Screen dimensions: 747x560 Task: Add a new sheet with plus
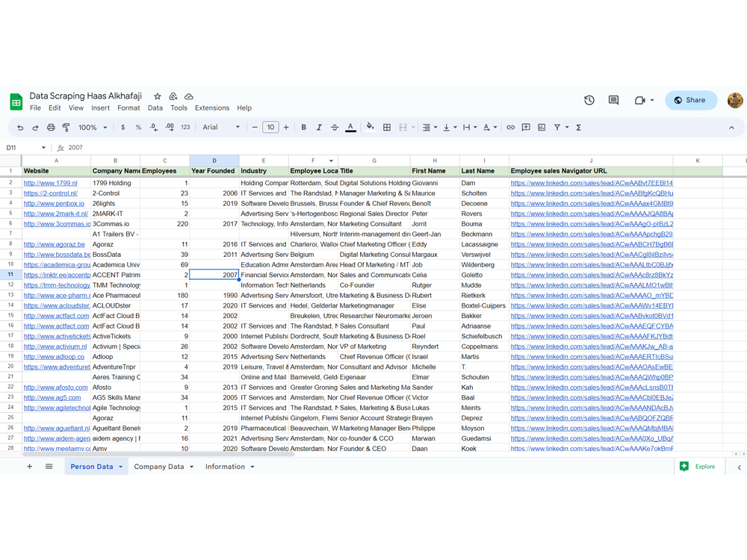pos(30,467)
